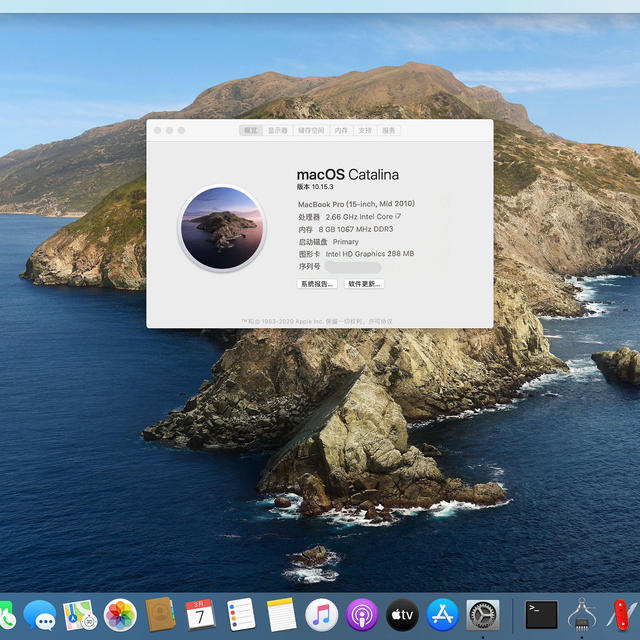This screenshot has width=640, height=640.
Task: Open the Photos app in the dock
Action: pyautogui.click(x=120, y=615)
